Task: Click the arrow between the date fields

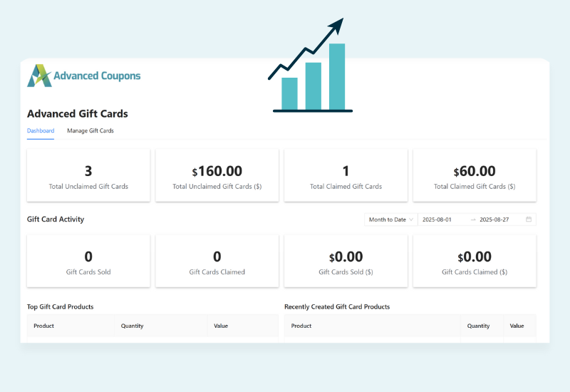Action: 473,220
